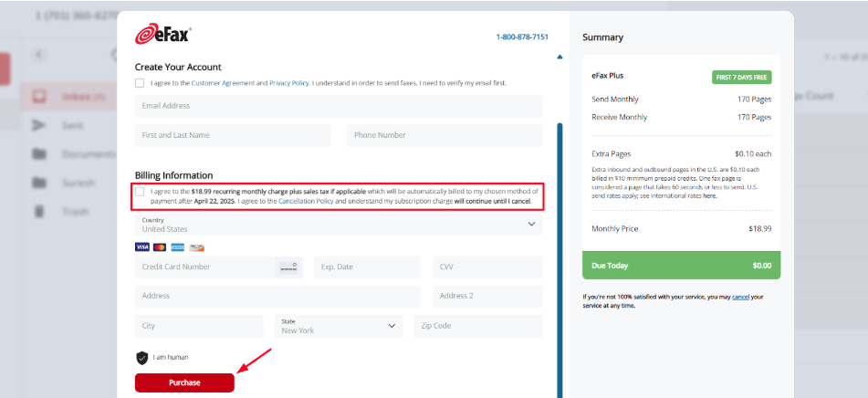Click the City field
868x398 pixels.
(199, 326)
